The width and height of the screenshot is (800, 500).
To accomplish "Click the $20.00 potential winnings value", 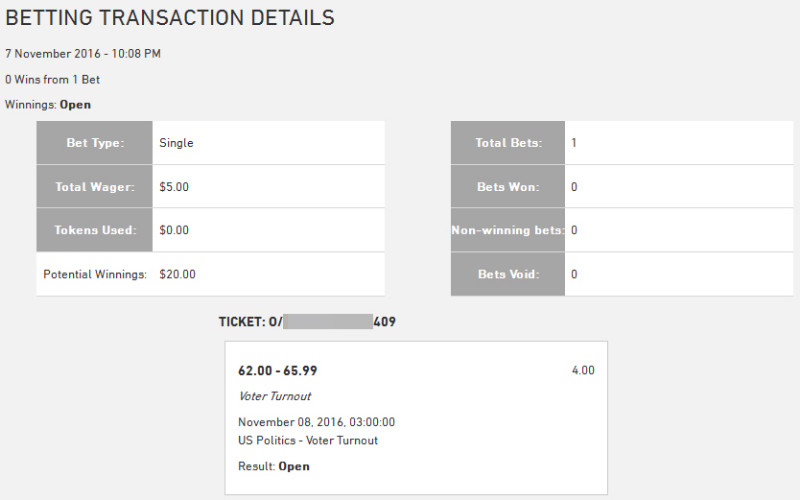I will click(177, 274).
